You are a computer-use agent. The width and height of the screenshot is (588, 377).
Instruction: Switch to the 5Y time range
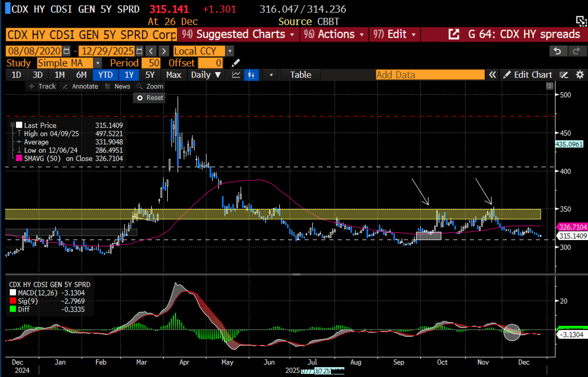(150, 75)
